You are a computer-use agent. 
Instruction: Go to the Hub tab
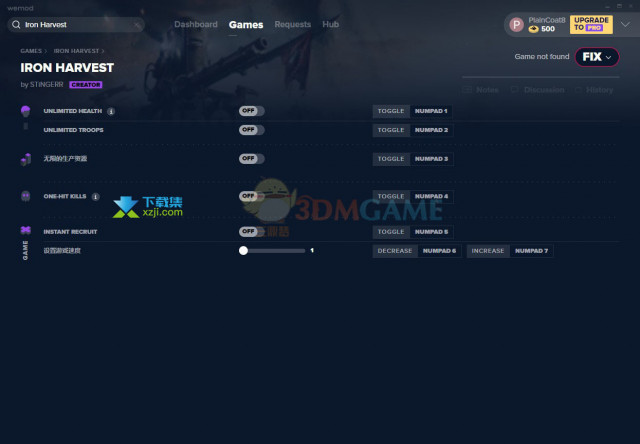point(331,24)
